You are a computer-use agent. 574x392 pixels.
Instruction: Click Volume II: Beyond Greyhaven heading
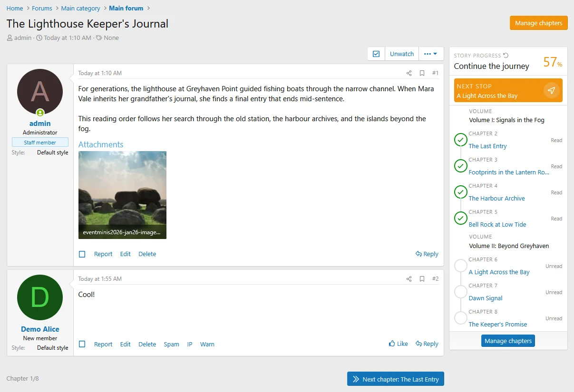pos(509,246)
